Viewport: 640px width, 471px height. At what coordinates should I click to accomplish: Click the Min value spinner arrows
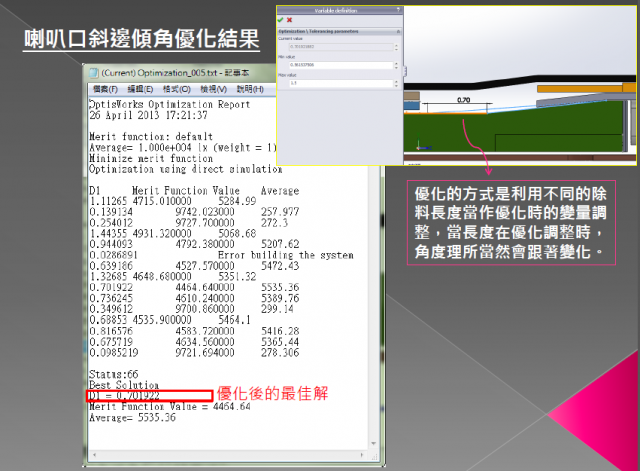[x=396, y=65]
